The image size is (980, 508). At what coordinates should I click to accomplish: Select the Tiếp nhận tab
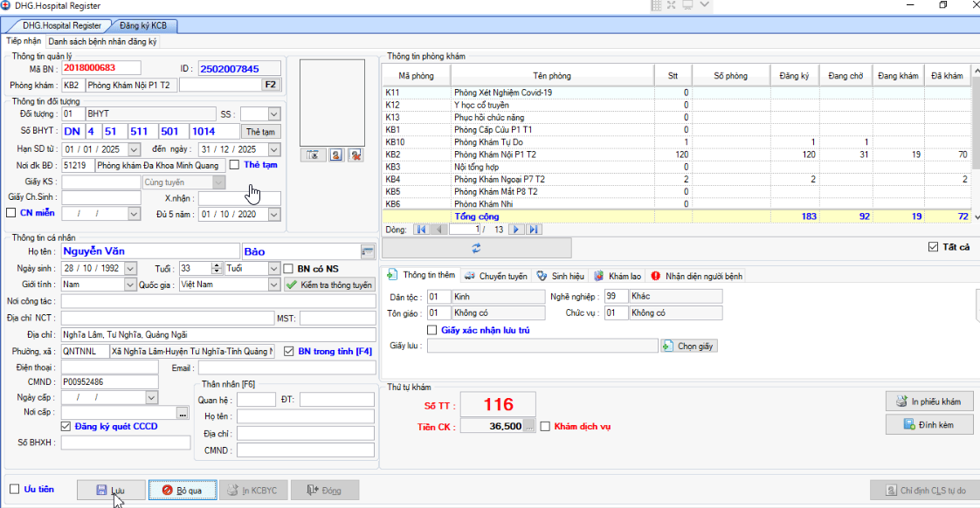pos(24,41)
